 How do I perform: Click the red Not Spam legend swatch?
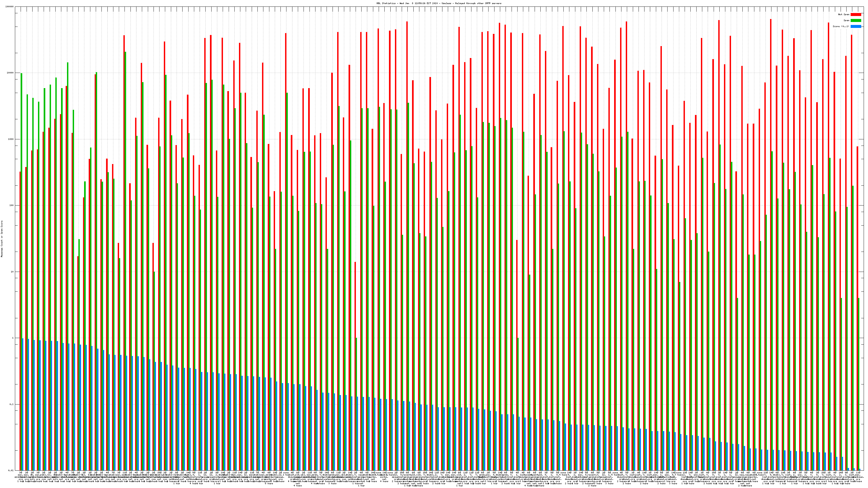click(856, 14)
